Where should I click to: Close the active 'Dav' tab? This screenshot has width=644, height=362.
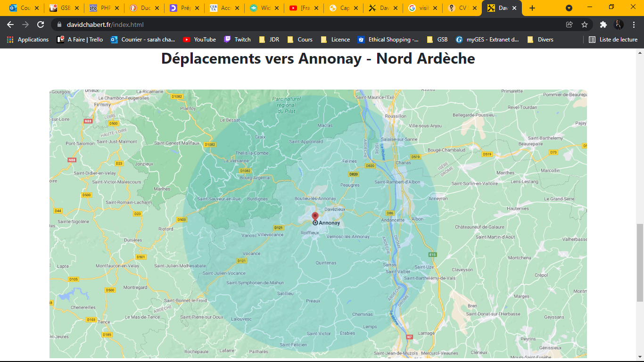coord(515,8)
